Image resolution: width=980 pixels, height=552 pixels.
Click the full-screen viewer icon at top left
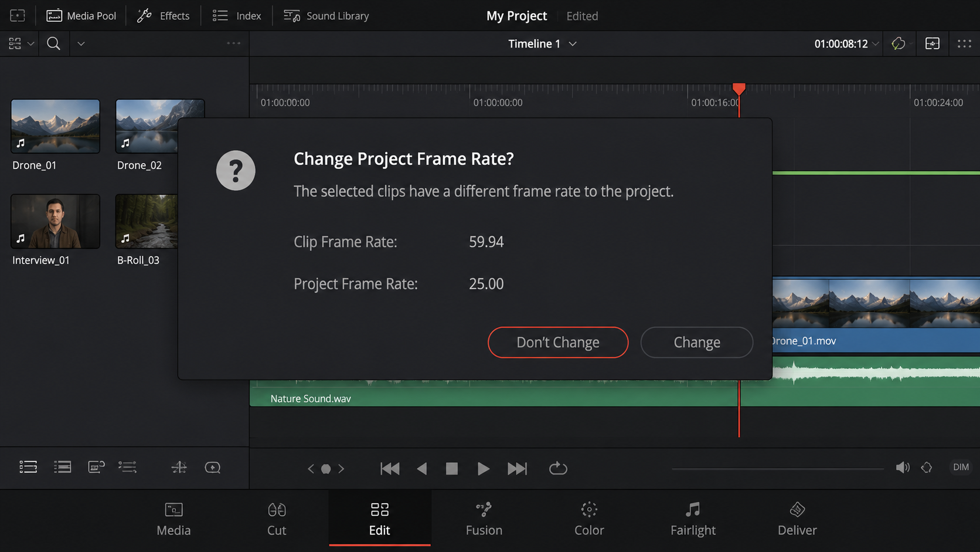[x=18, y=16]
